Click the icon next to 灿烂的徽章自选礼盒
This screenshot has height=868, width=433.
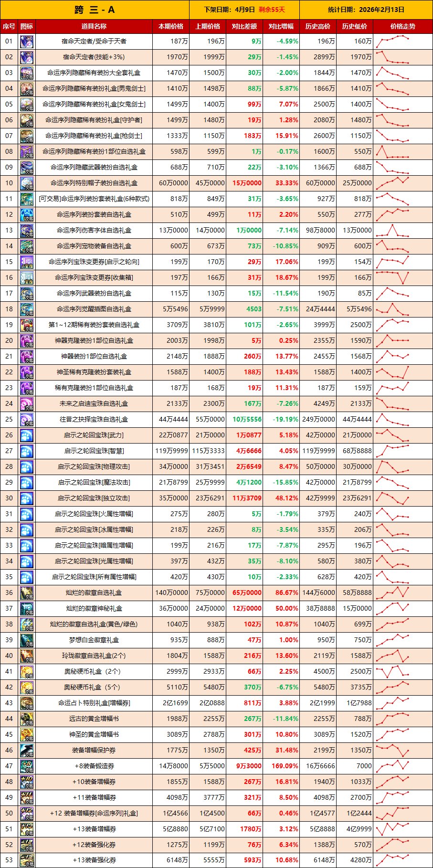pyautogui.click(x=27, y=593)
